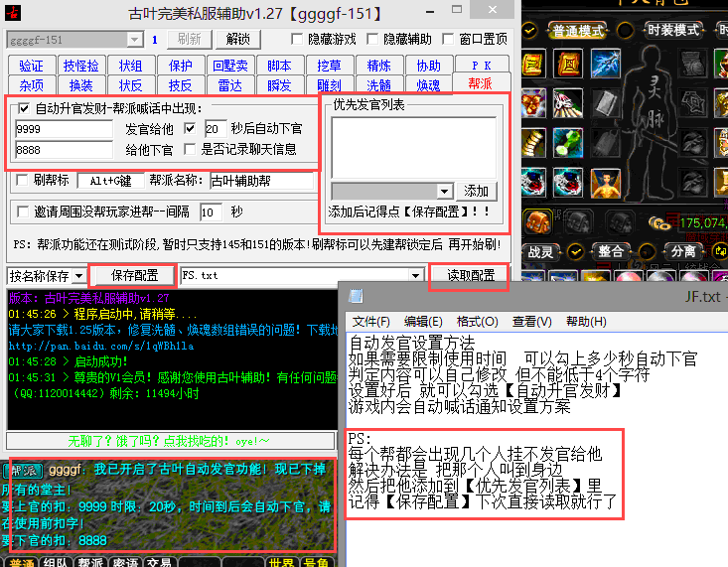Click the 保存配置 button

pos(134,275)
